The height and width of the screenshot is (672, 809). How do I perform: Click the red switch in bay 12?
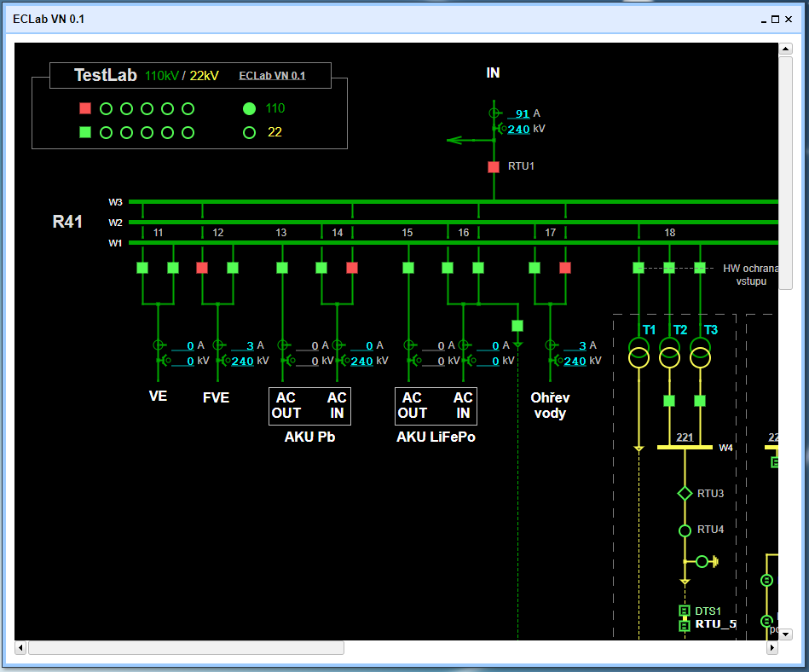pyautogui.click(x=202, y=268)
